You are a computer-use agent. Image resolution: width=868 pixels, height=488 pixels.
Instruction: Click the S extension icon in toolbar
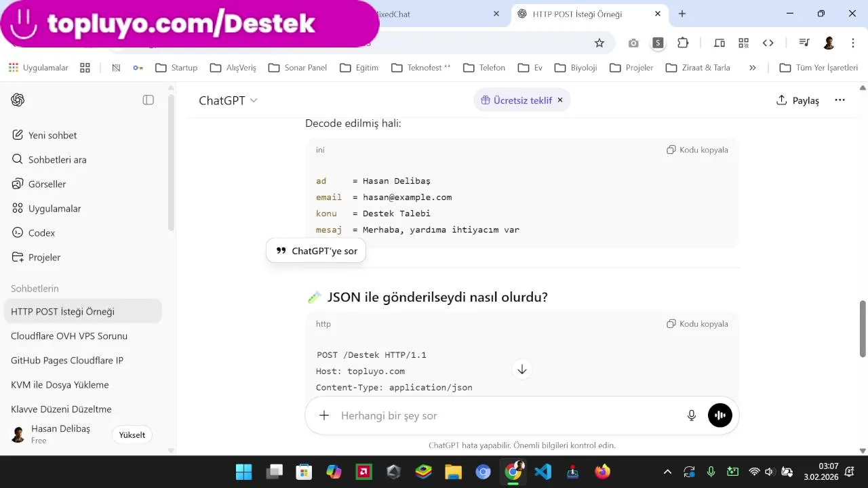658,43
